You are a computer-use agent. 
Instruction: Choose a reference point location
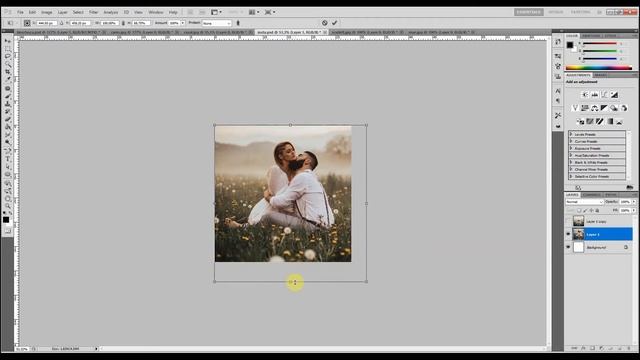coord(27,23)
